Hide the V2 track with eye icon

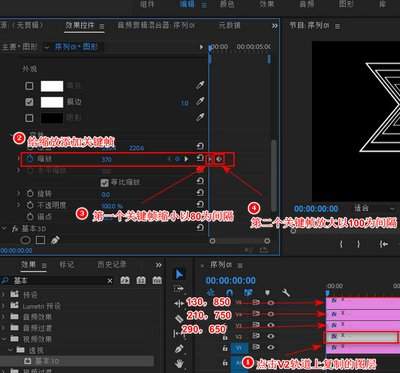click(x=271, y=336)
